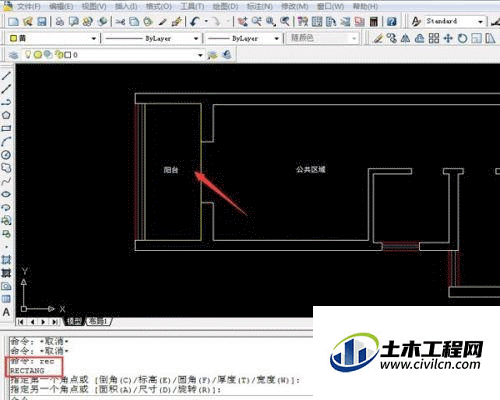
Task: Click the Save icon
Action: (42, 22)
